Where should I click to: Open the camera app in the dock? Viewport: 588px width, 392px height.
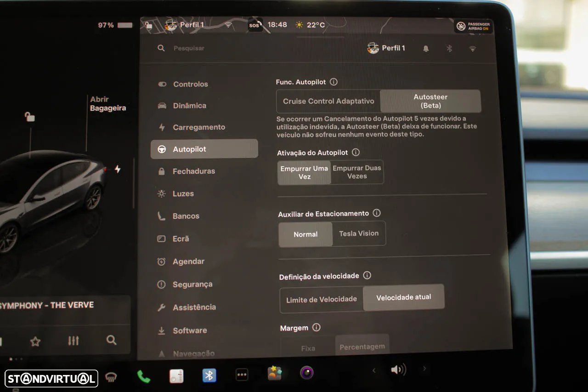(x=307, y=372)
